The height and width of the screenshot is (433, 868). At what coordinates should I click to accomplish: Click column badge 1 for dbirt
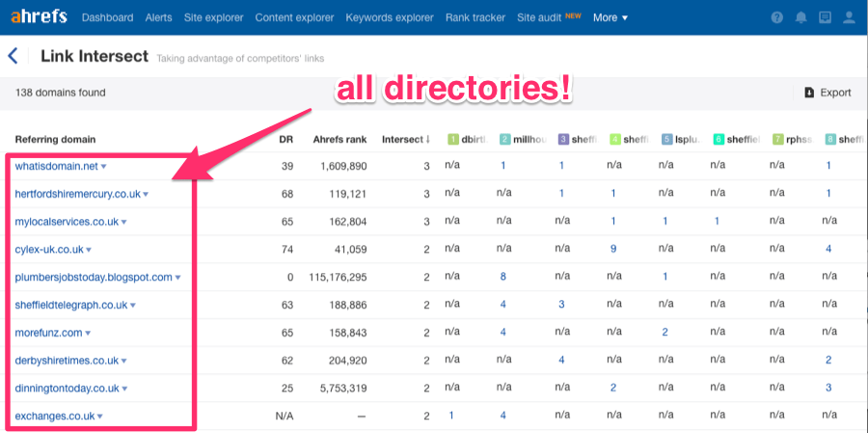453,140
